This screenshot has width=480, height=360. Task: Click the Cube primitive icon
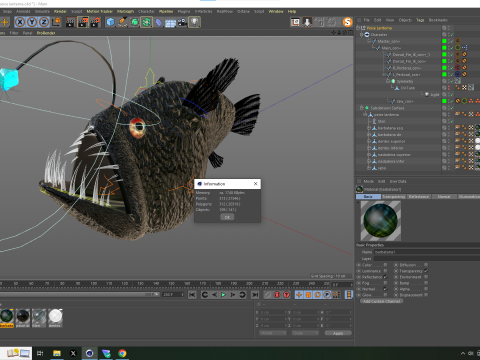[110, 22]
